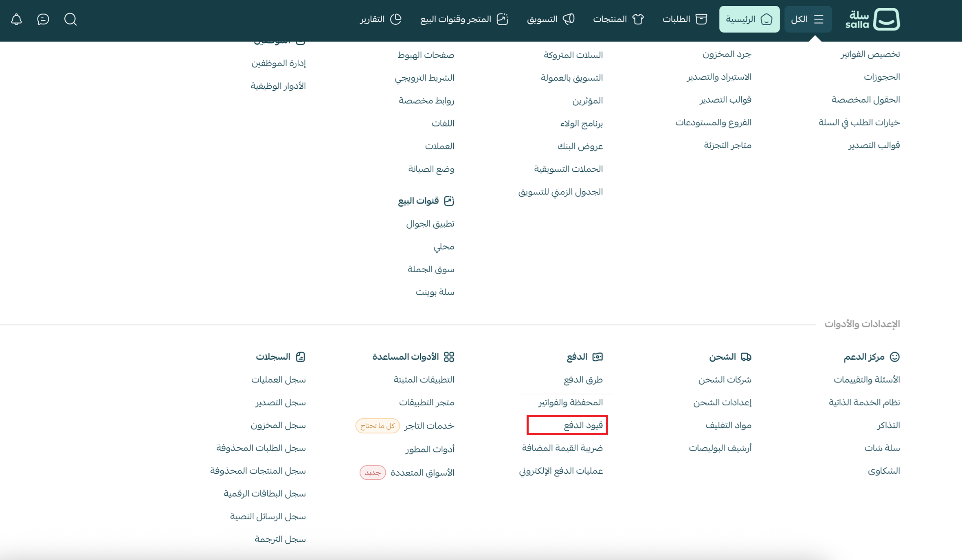The height and width of the screenshot is (560, 962).
Task: Click the الأدوات المساعدة grid icon
Action: [x=450, y=356]
